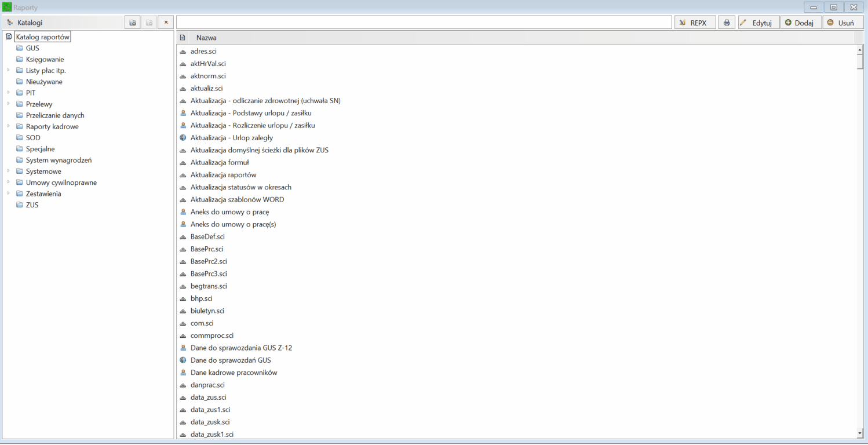Select the Raporty kadrowe folder label
This screenshot has width=868, height=445.
click(52, 126)
